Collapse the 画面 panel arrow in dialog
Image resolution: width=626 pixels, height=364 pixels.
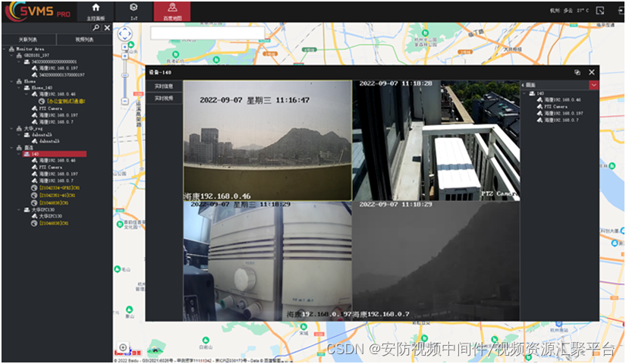pos(523,85)
